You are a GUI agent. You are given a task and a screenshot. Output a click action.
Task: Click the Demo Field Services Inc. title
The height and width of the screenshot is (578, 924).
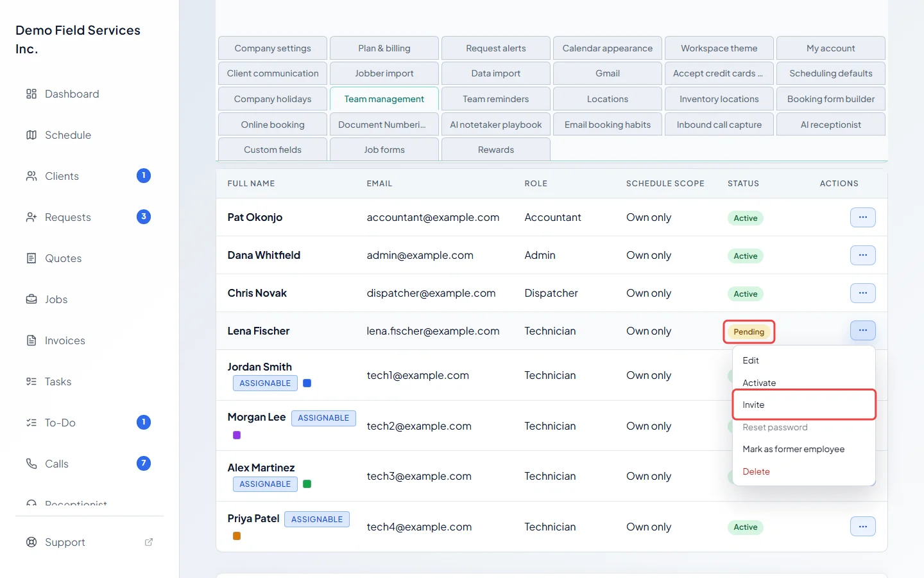tap(78, 39)
